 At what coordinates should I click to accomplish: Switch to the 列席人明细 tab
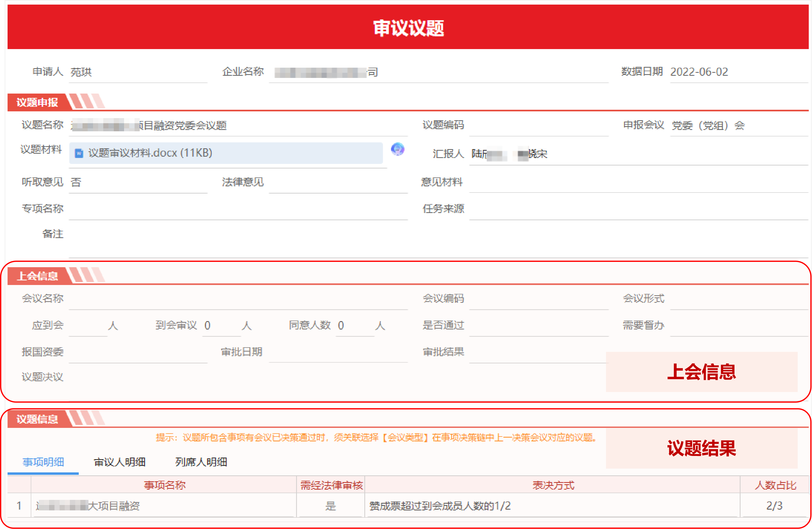click(201, 462)
